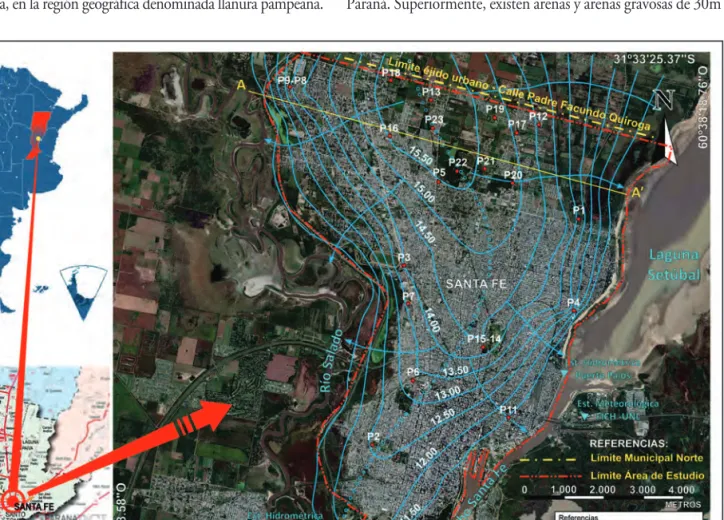The height and width of the screenshot is (520, 724).
Task: Select the 13.50 contour value
Action: [x=455, y=371]
